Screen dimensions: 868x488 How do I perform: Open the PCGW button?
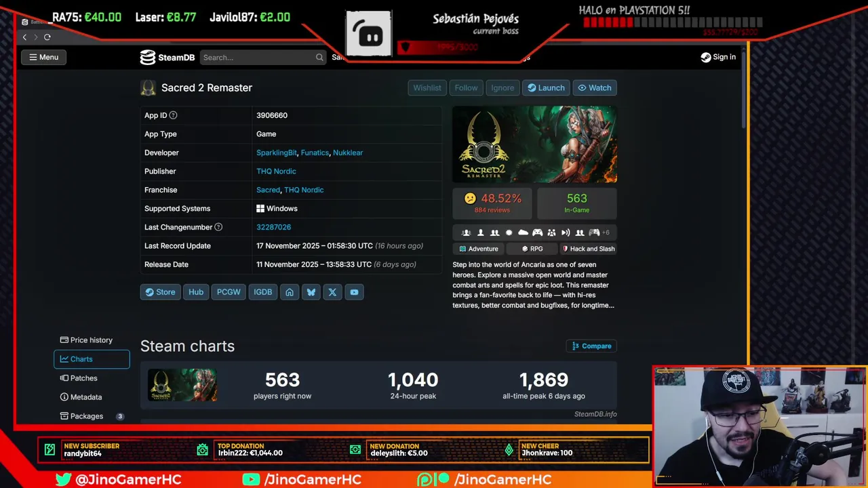tap(229, 292)
